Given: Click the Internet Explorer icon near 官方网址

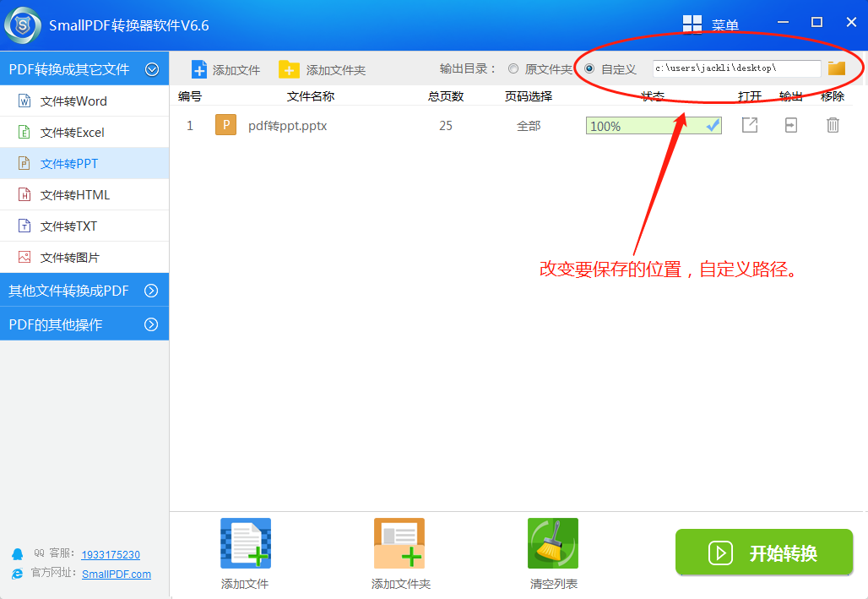Looking at the screenshot, I should (17, 574).
